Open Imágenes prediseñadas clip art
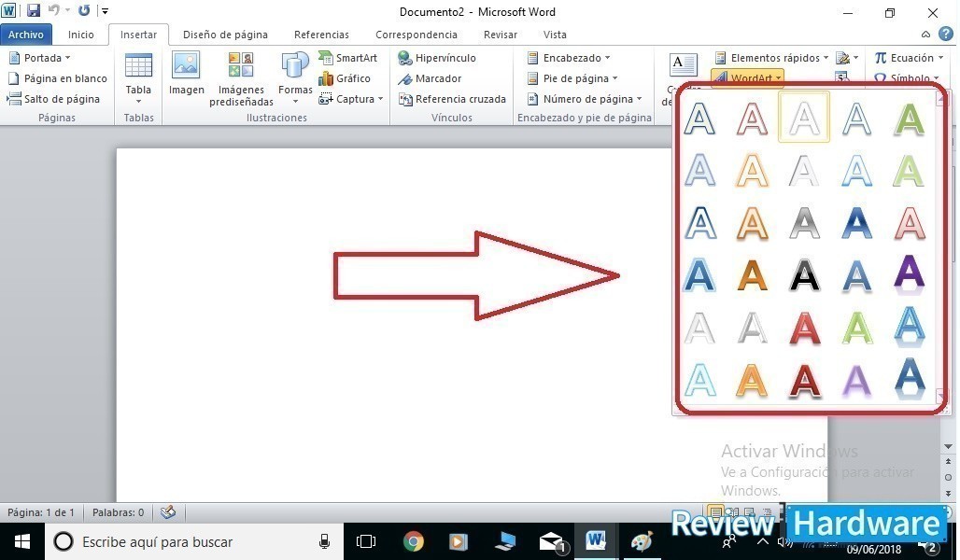This screenshot has height=560, width=960. pos(241,79)
